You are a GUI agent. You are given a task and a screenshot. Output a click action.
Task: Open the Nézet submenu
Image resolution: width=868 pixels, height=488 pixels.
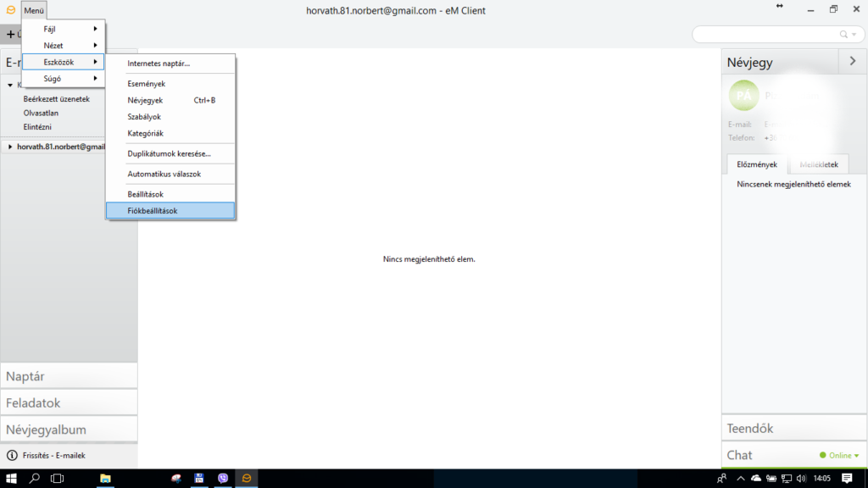[63, 46]
